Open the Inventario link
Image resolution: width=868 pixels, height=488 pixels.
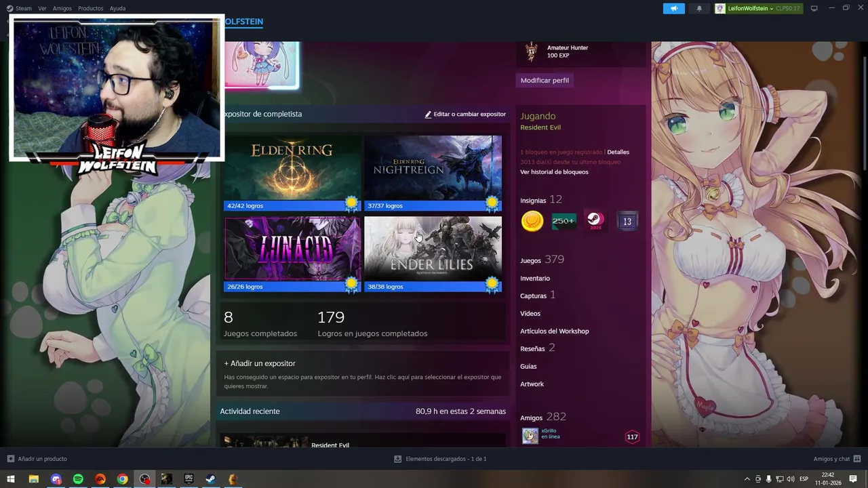click(535, 279)
